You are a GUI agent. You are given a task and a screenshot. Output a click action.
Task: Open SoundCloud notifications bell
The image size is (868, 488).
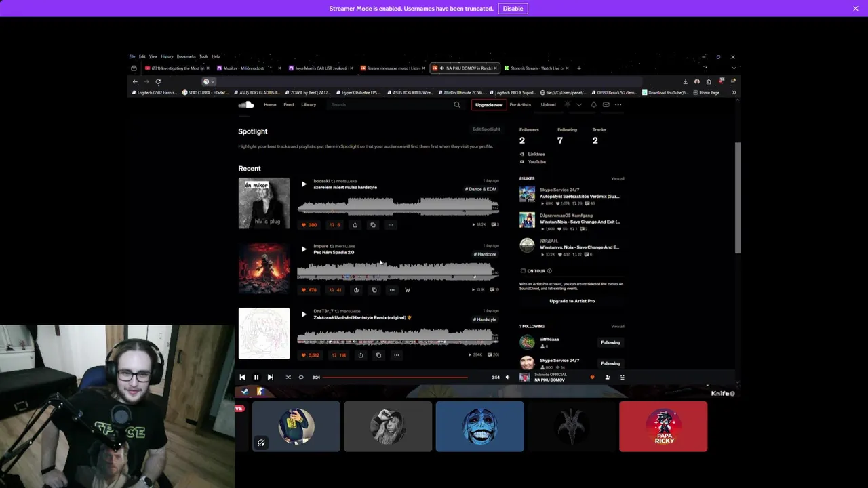593,104
